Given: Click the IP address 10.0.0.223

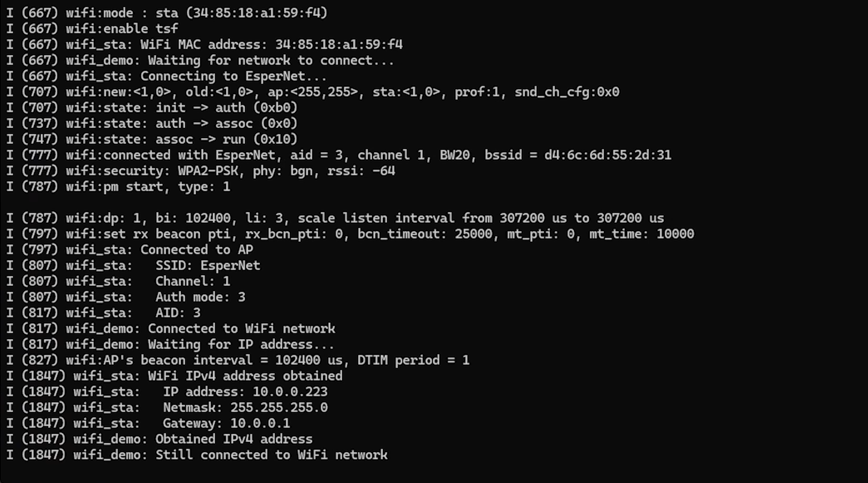Looking at the screenshot, I should [x=290, y=392].
